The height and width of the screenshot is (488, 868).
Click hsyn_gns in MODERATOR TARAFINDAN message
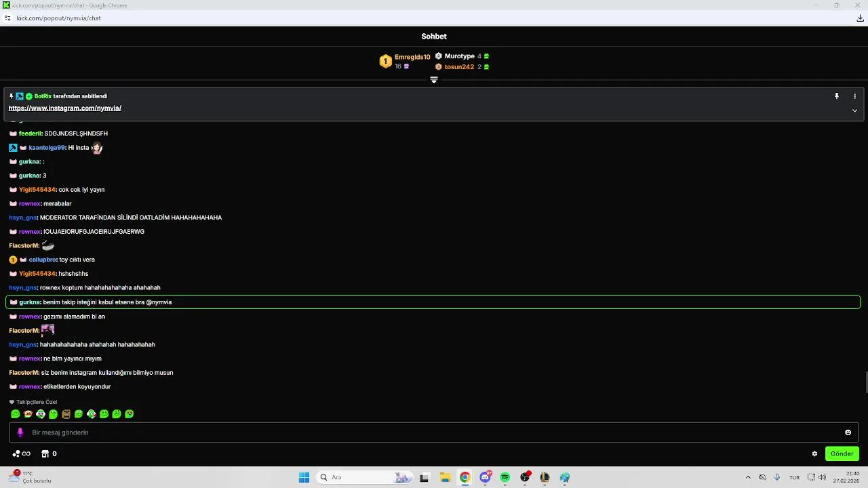point(23,218)
